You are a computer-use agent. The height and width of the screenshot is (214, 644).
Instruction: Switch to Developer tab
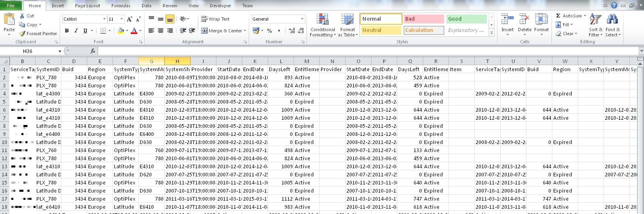220,6
